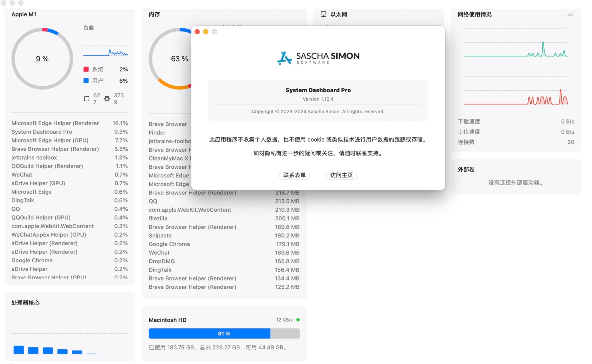Select com.apple.WebKit.WebContent 210.3 MB row
Viewport: 592px width, 364px height.
point(224,210)
